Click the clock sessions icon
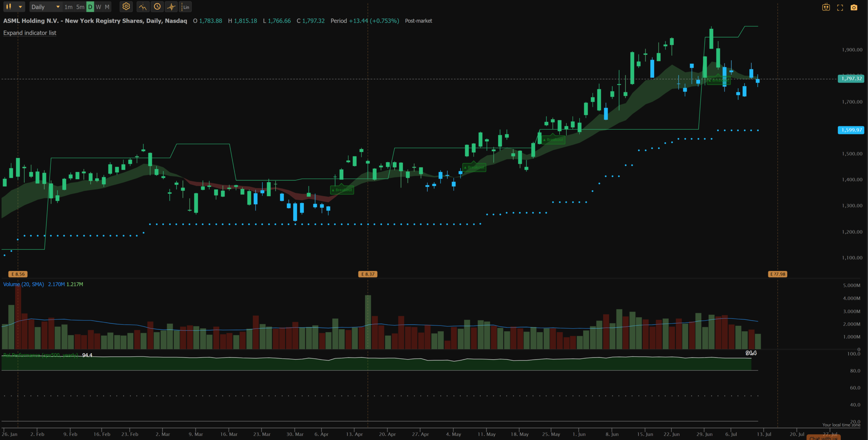 [x=157, y=6]
